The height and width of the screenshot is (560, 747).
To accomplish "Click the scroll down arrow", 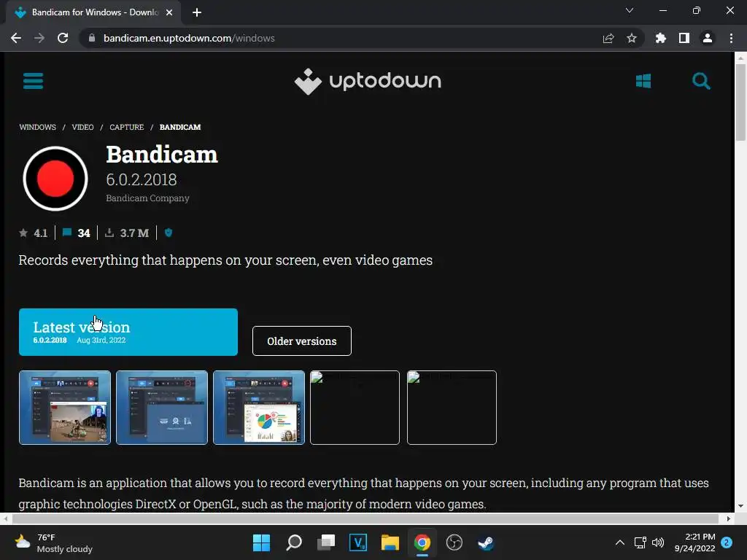I will (x=740, y=506).
